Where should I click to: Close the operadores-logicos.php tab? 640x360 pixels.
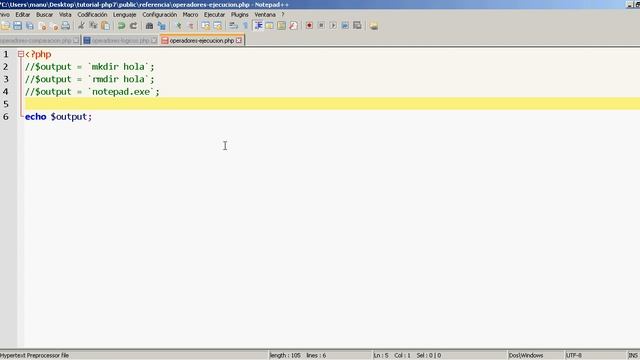point(154,40)
